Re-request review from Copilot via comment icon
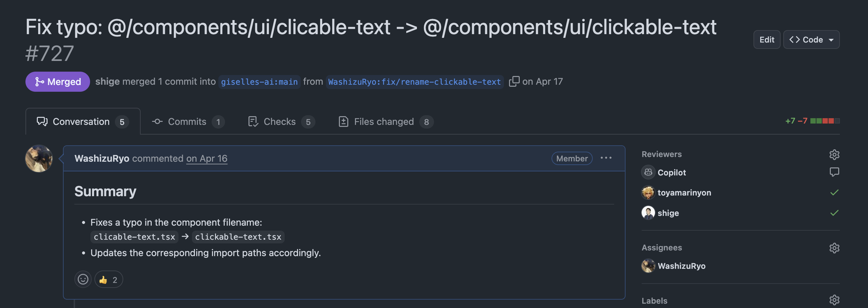Image resolution: width=868 pixels, height=308 pixels. tap(835, 172)
